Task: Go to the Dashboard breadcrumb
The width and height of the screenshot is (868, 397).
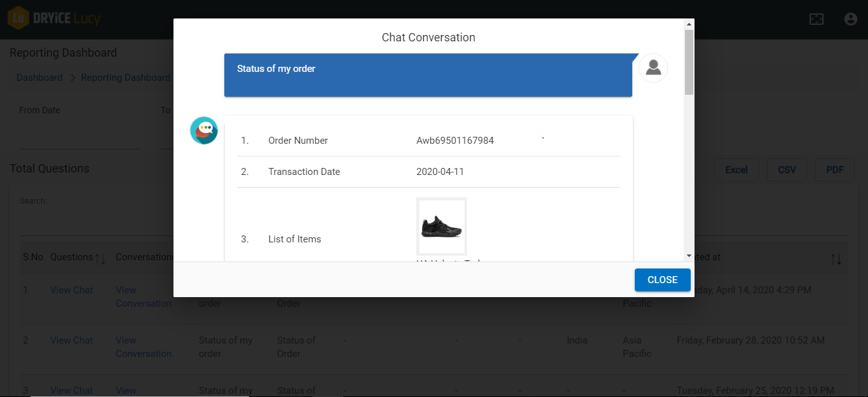Action: tap(39, 78)
